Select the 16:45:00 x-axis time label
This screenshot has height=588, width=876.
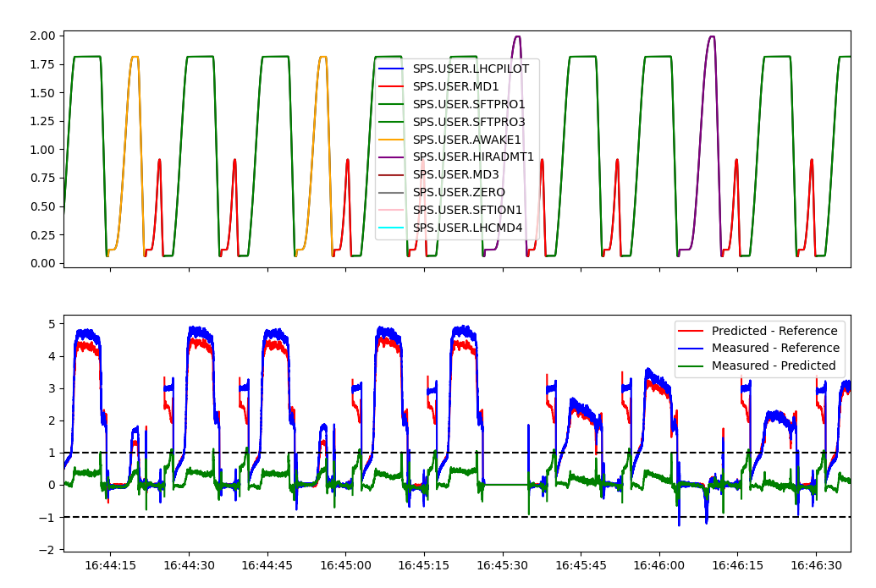point(345,564)
